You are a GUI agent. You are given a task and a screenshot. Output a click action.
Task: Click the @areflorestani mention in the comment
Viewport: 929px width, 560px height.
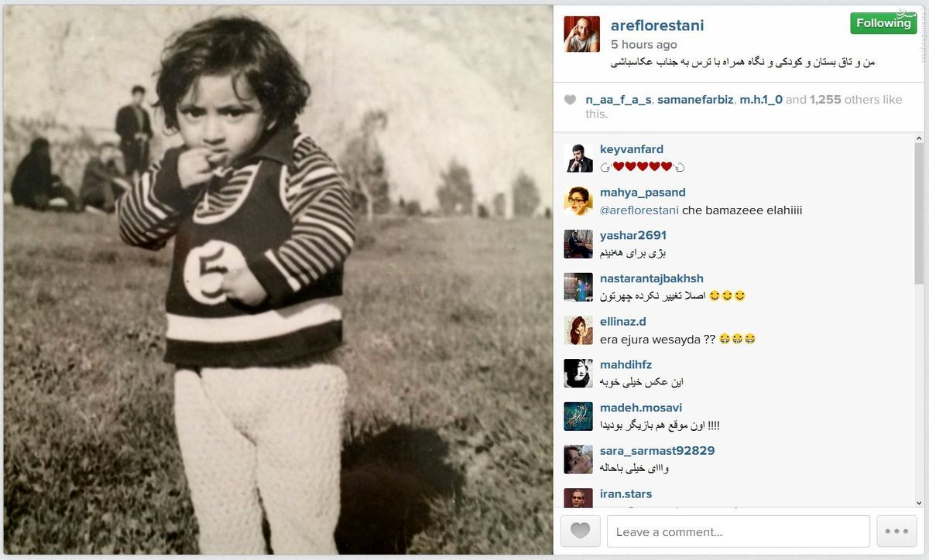pyautogui.click(x=639, y=210)
